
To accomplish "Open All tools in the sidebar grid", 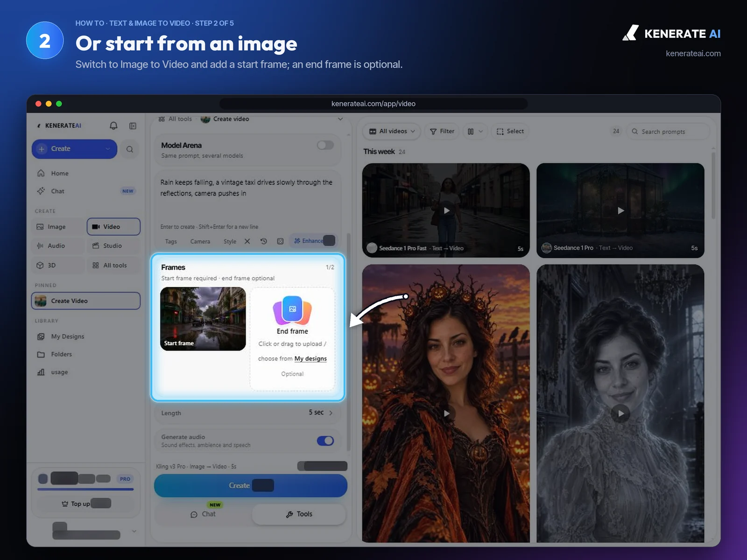I will 113,266.
